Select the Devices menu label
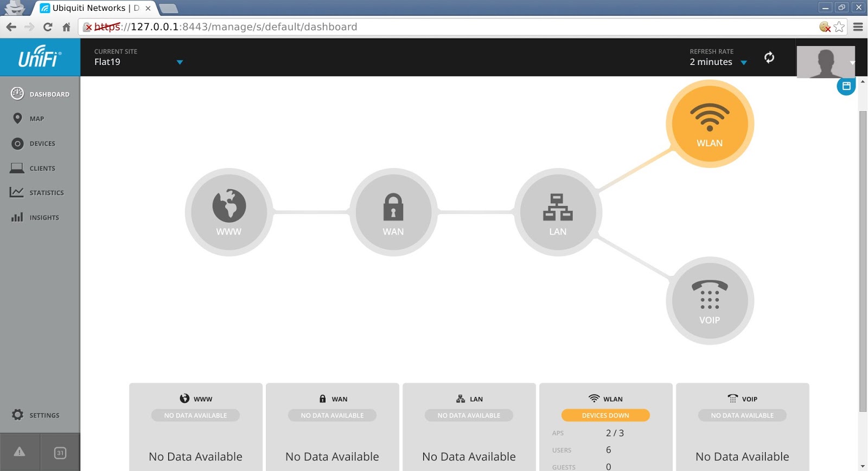 [42, 144]
